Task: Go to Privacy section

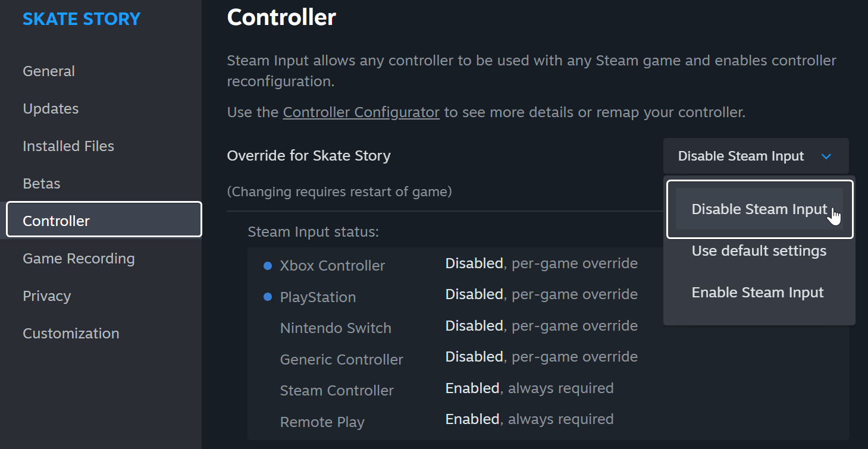Action: (46, 296)
